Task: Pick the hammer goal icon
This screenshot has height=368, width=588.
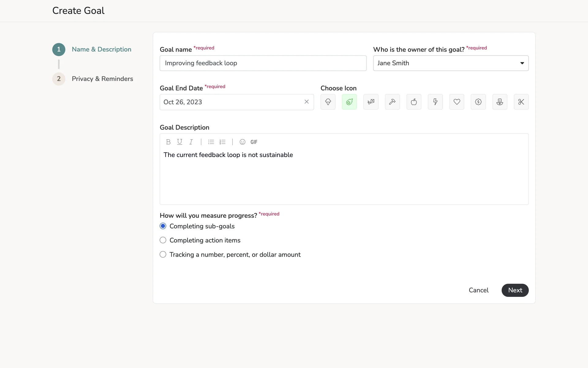Action: (x=392, y=102)
